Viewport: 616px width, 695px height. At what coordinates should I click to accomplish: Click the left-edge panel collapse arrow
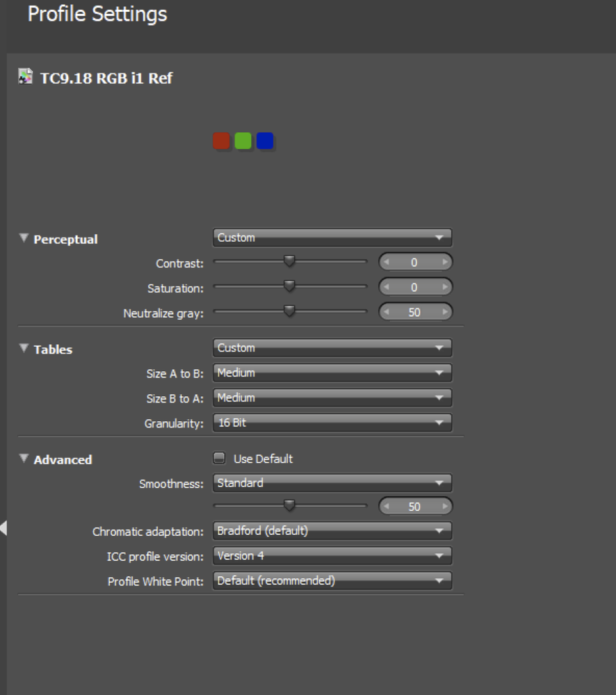coord(3,528)
